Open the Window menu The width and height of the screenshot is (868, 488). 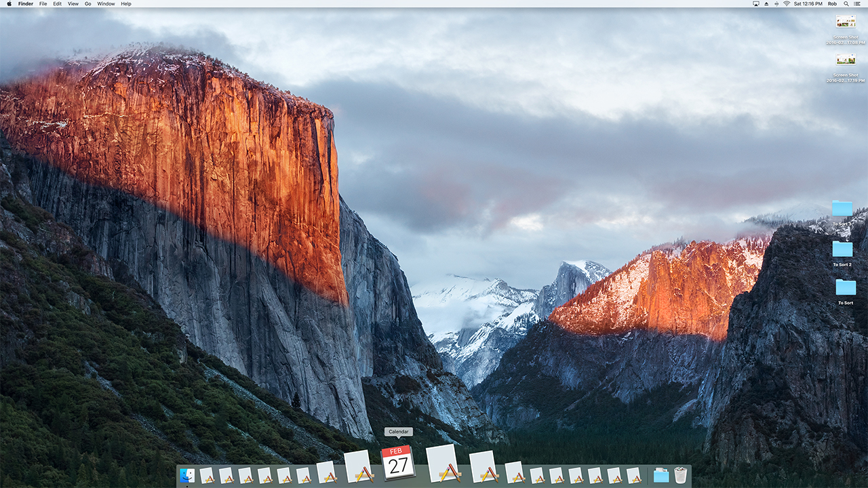pyautogui.click(x=106, y=4)
